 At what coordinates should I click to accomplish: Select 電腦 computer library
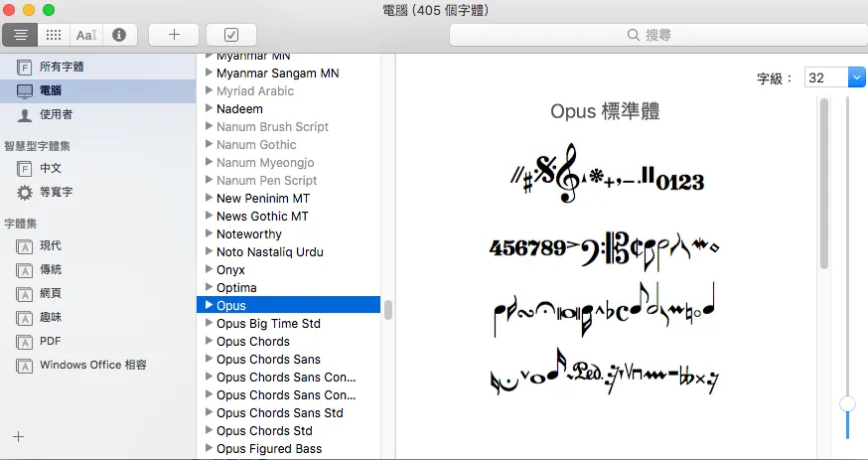click(x=97, y=90)
